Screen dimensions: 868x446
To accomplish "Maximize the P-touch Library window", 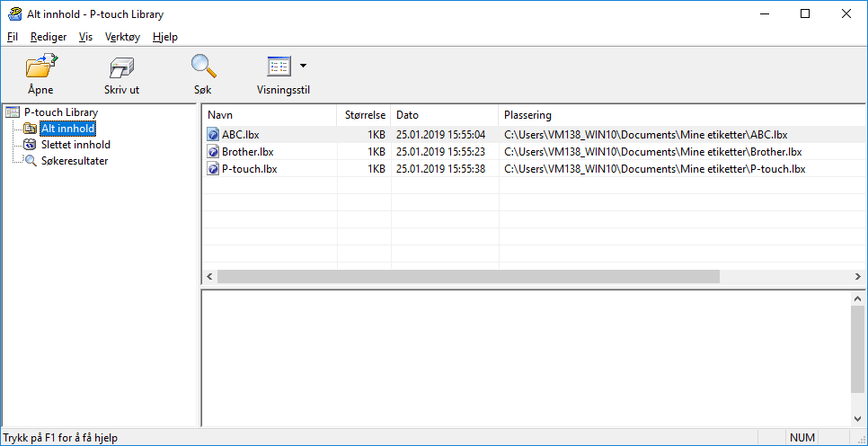I will pyautogui.click(x=805, y=13).
